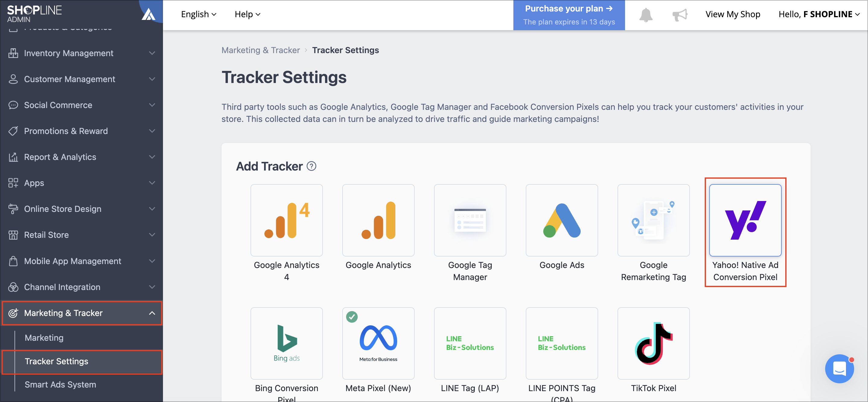This screenshot has height=402, width=868.
Task: Click the Report & Analytics chart icon
Action: click(x=13, y=157)
